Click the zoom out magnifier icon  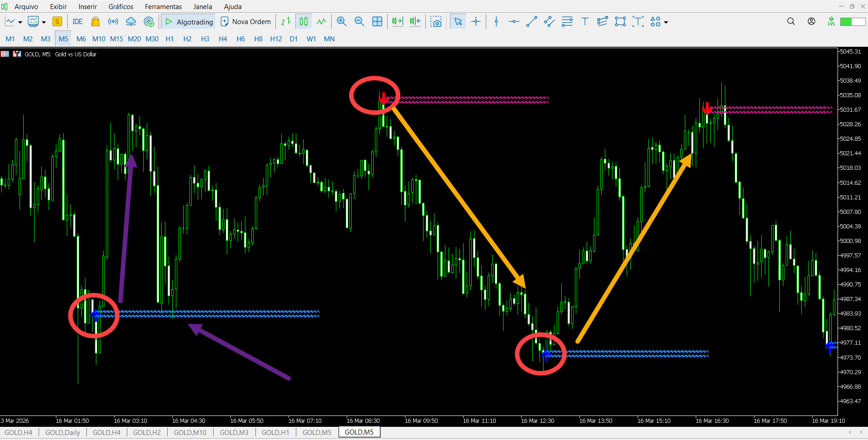359,22
